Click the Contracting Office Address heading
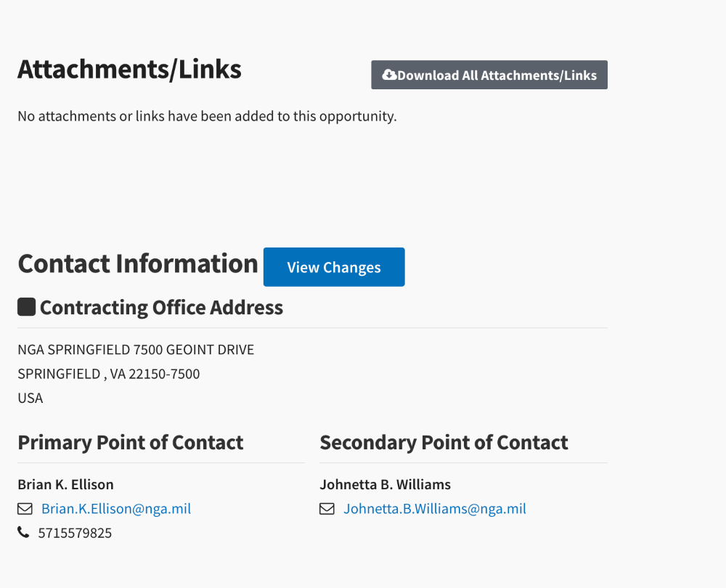Image resolution: width=726 pixels, height=588 pixels. click(162, 307)
